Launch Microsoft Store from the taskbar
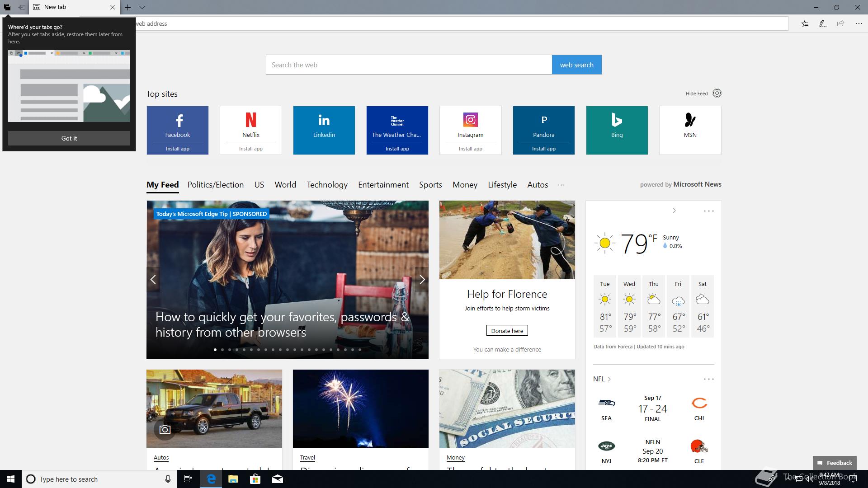 pyautogui.click(x=255, y=479)
